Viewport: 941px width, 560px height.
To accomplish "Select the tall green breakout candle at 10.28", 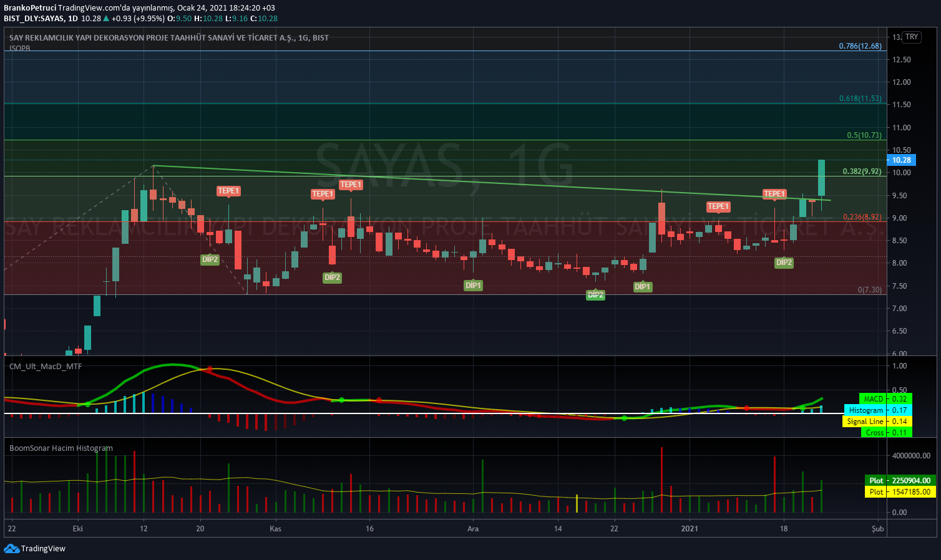I will pyautogui.click(x=821, y=178).
